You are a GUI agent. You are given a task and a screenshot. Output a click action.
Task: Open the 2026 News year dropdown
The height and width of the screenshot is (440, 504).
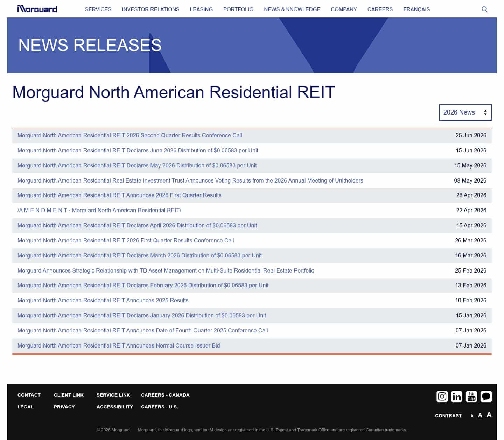tap(465, 112)
